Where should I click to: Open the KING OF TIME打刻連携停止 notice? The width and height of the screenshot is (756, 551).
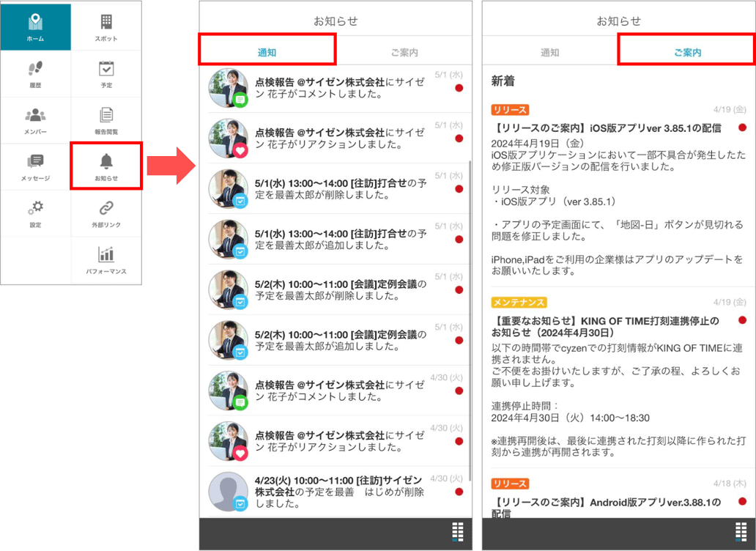(607, 327)
